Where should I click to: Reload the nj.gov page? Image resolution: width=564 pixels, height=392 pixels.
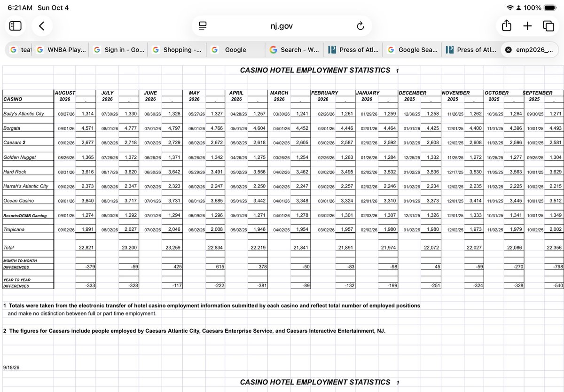click(x=360, y=26)
